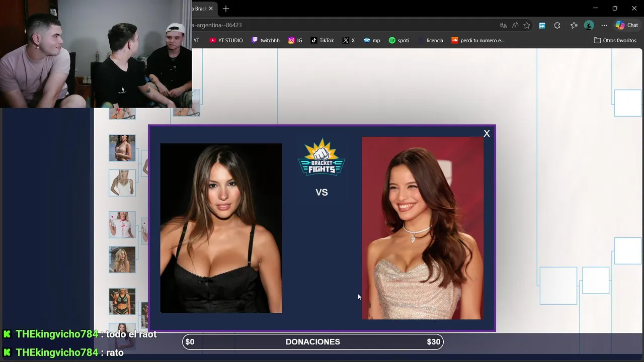
Task: Click the chat message 'rato'
Action: (115, 352)
